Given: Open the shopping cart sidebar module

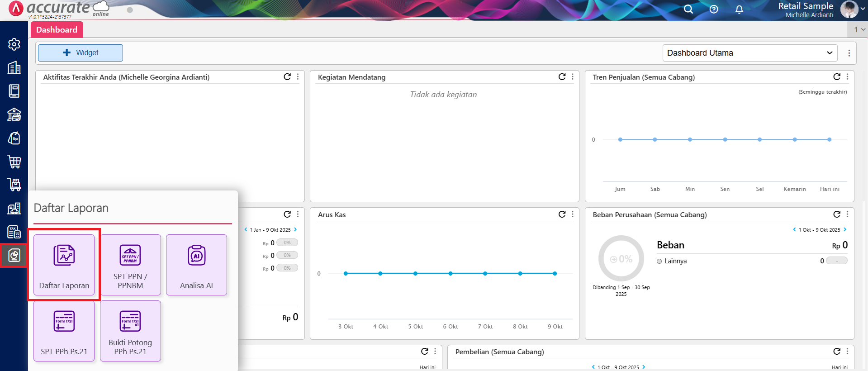Looking at the screenshot, I should click(x=14, y=161).
